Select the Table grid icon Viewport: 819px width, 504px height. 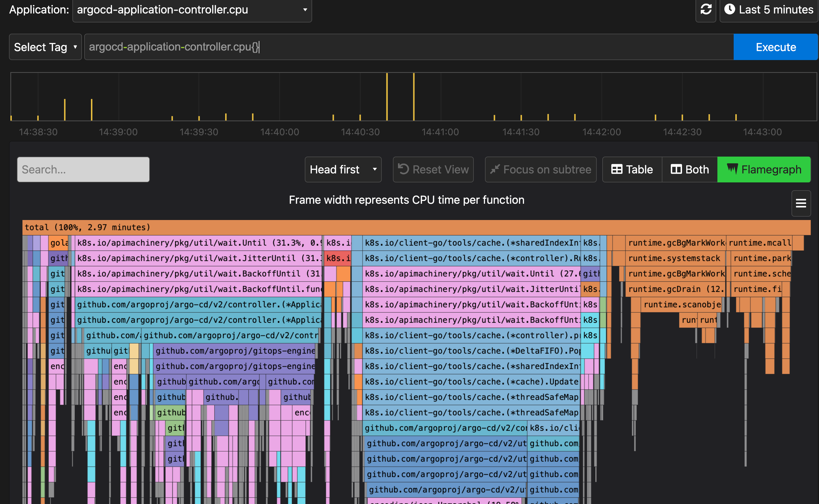(x=617, y=169)
